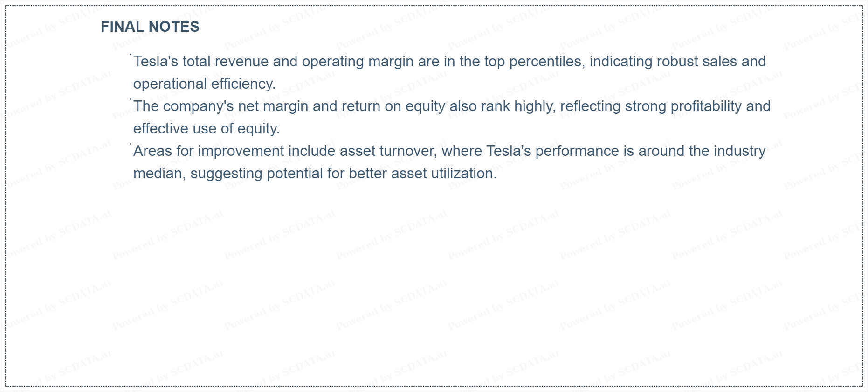Viewport: 868px width, 392px height.
Task: Select the bullet about areas for improvement
Action: (449, 162)
